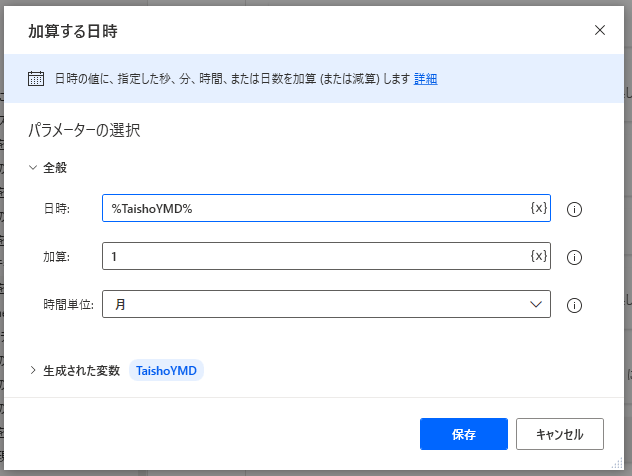Viewport: 632px width, 476px height.
Task: Open variable picker {x} for 加算 field
Action: [538, 257]
